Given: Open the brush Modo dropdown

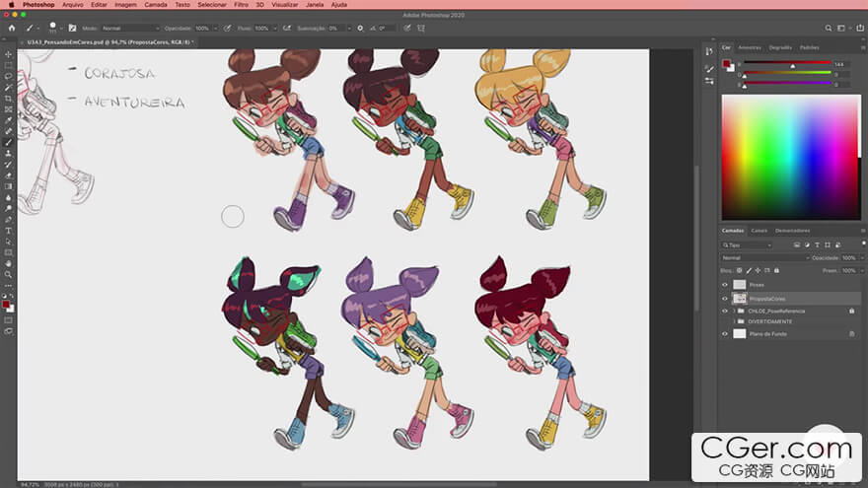Looking at the screenshot, I should 130,29.
